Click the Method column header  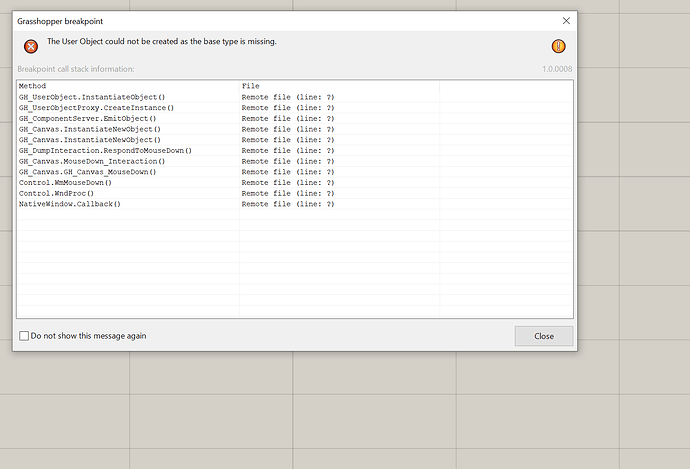pos(33,86)
